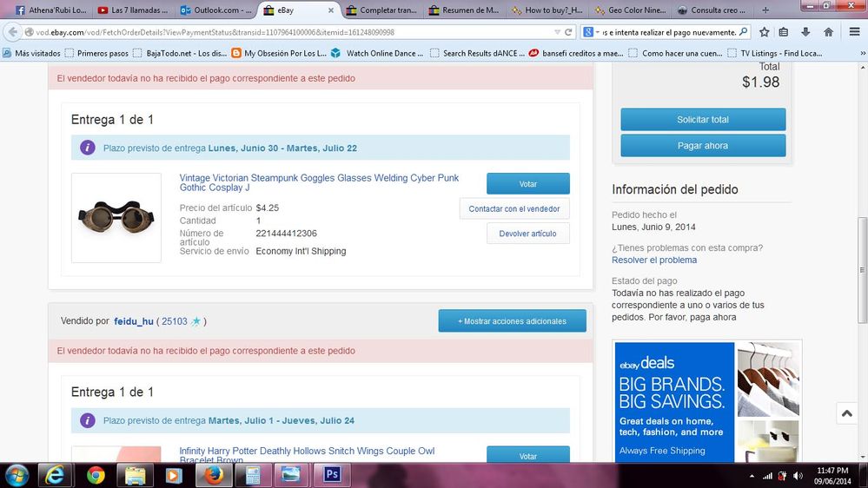
Task: Open bansefi creditos bookmark
Action: coord(576,53)
